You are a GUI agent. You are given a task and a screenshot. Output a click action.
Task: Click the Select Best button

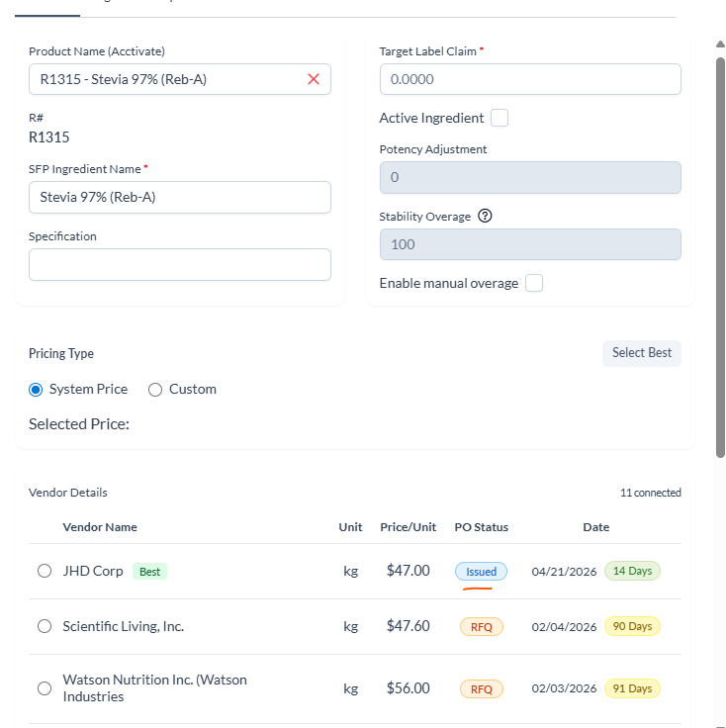tap(642, 353)
